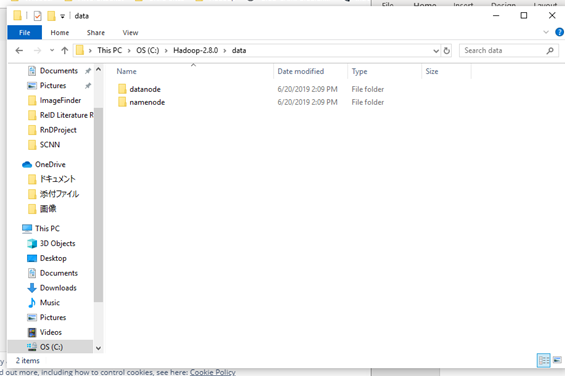Open Cookie Policy link in background window
The image size is (565, 376).
(213, 372)
